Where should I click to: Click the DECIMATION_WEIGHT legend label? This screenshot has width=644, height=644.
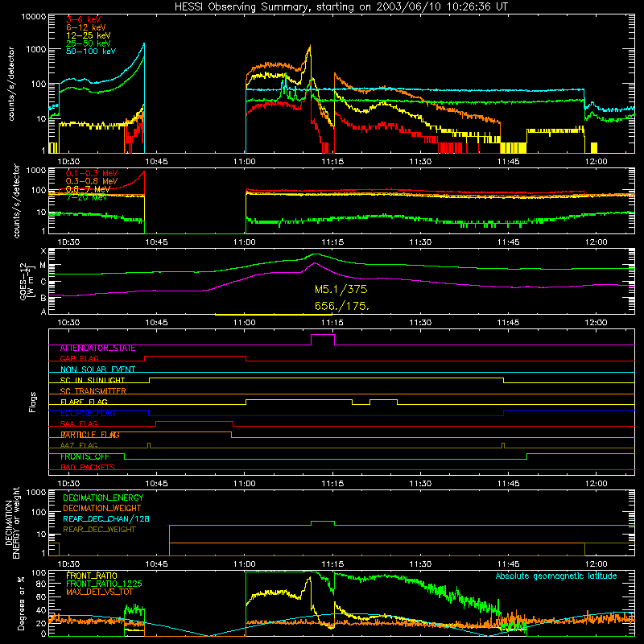pos(102,508)
